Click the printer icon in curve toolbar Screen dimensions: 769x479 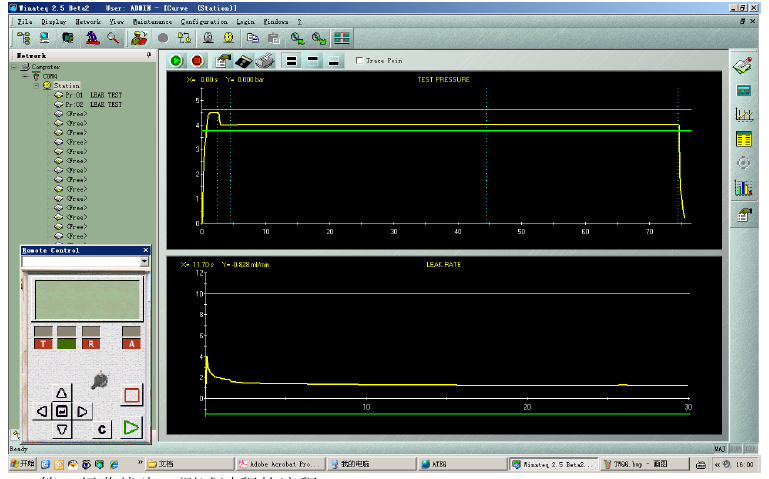click(266, 61)
